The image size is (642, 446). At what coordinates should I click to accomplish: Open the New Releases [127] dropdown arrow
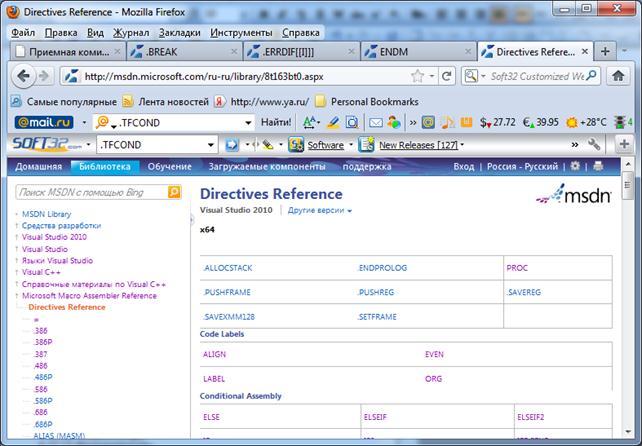462,145
